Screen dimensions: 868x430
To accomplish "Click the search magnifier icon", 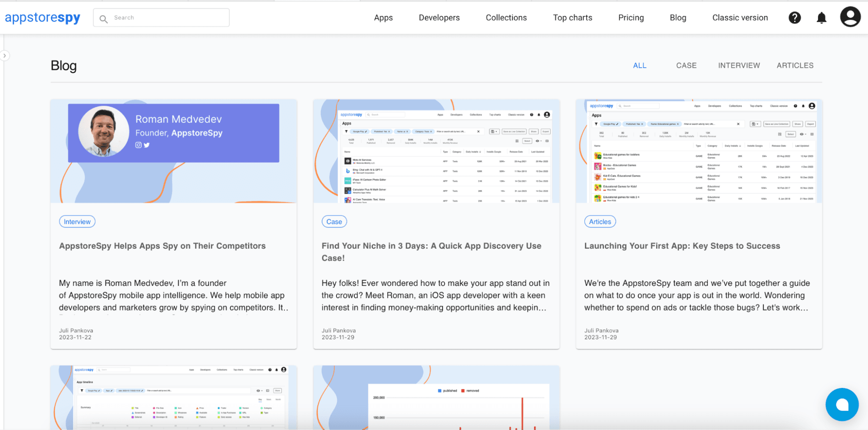I will (x=103, y=19).
